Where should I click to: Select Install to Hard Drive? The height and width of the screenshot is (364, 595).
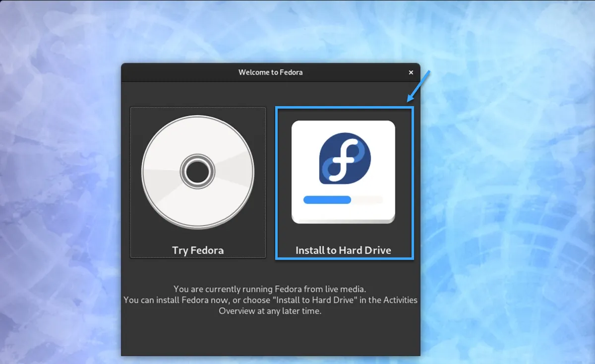(344, 182)
